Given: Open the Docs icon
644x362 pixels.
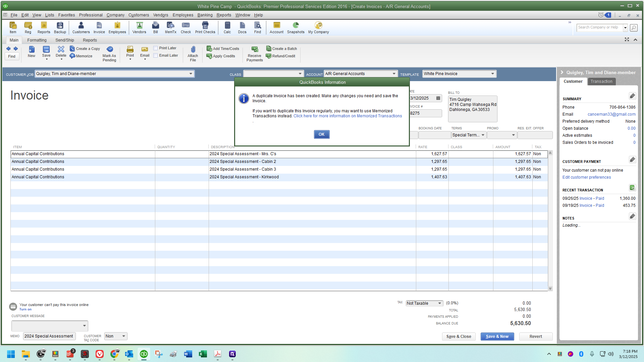Looking at the screenshot, I should tap(242, 27).
